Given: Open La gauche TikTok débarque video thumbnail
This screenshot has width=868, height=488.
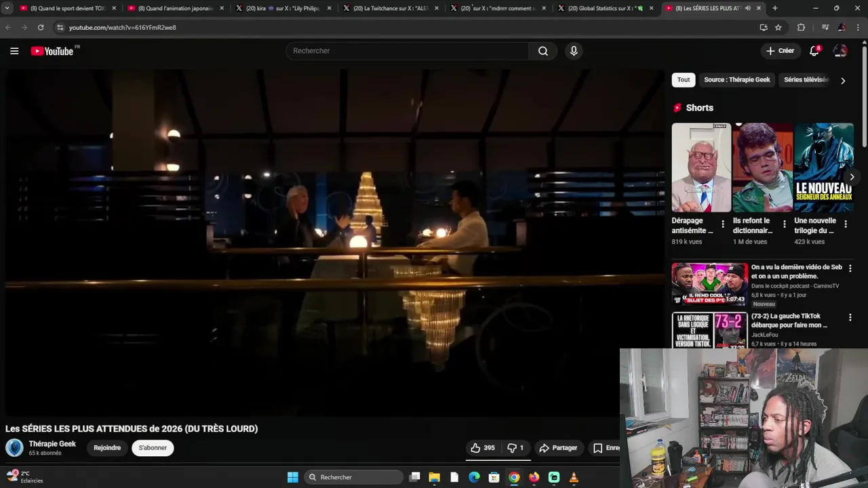Looking at the screenshot, I should point(710,331).
